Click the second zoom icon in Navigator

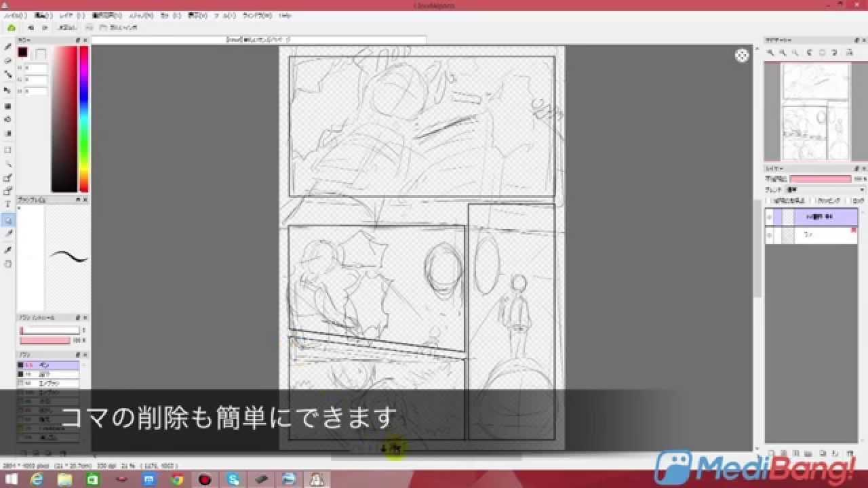pyautogui.click(x=783, y=52)
